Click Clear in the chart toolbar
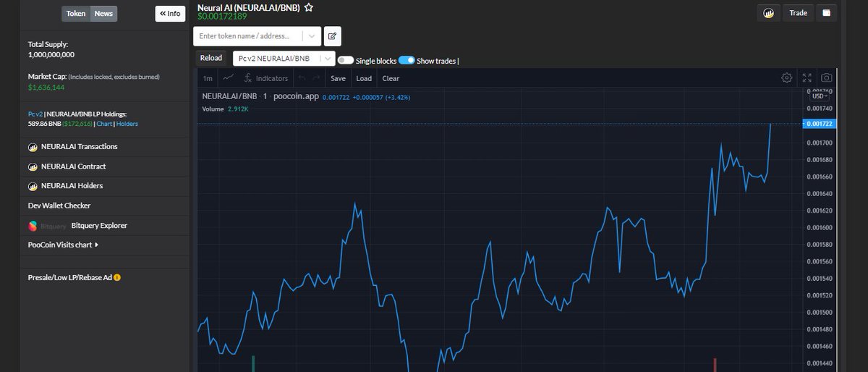868x372 pixels. pos(391,78)
